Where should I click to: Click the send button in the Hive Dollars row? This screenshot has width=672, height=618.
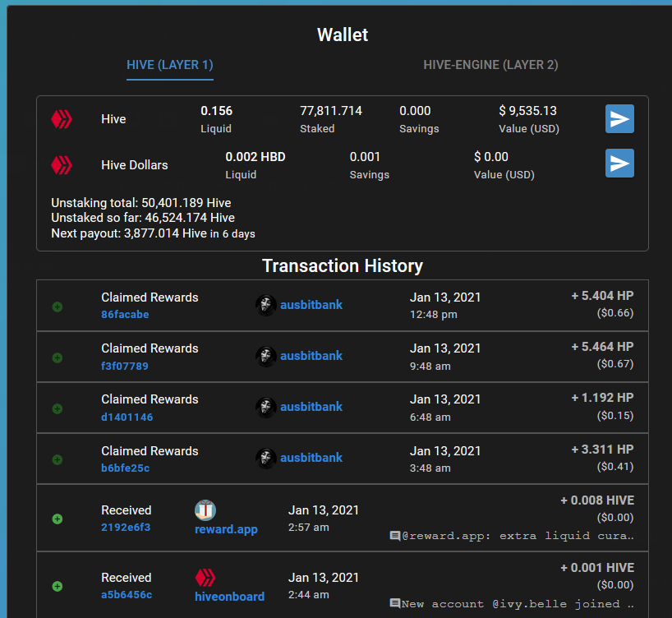[x=619, y=163]
